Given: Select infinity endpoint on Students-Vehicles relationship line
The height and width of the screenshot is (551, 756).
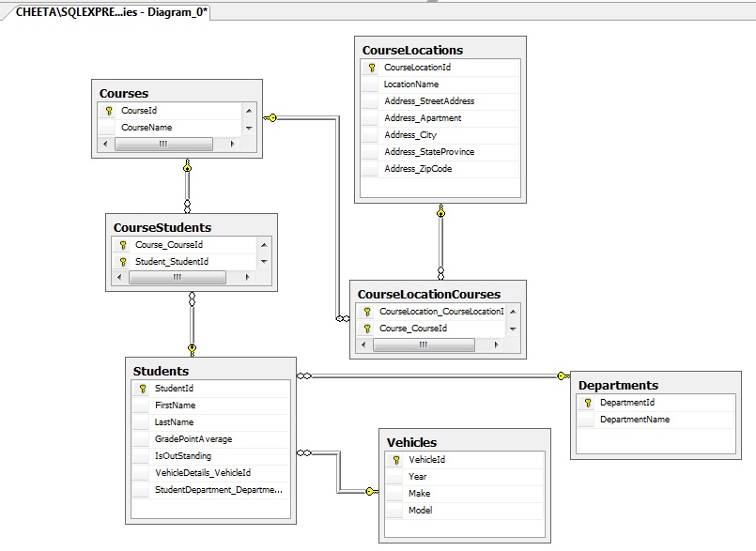Looking at the screenshot, I should (x=304, y=452).
